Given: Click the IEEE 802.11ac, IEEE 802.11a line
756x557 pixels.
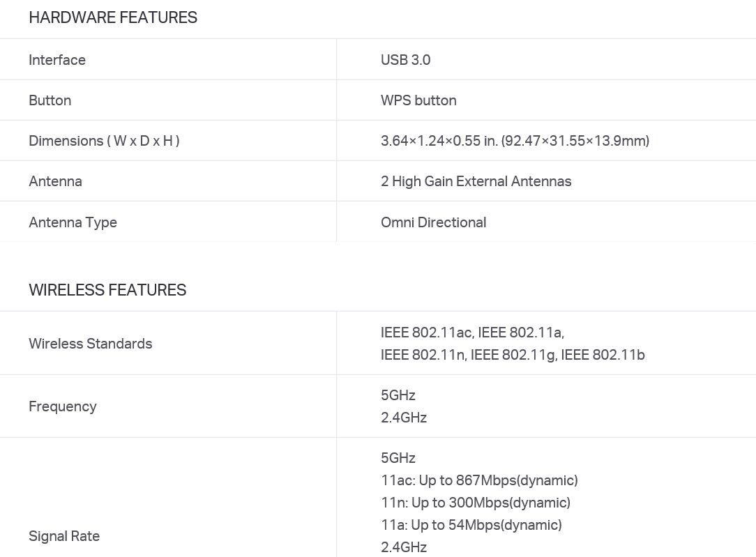Looking at the screenshot, I should tap(473, 333).
